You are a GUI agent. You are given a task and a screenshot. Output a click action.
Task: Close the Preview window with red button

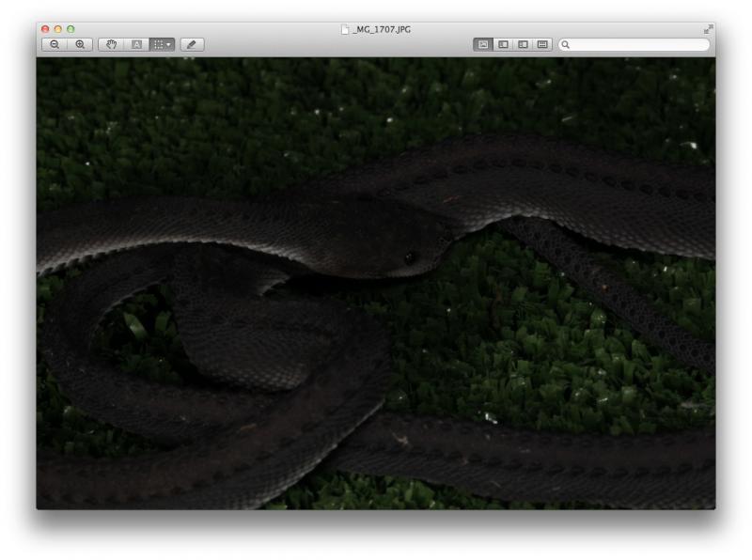coord(44,29)
